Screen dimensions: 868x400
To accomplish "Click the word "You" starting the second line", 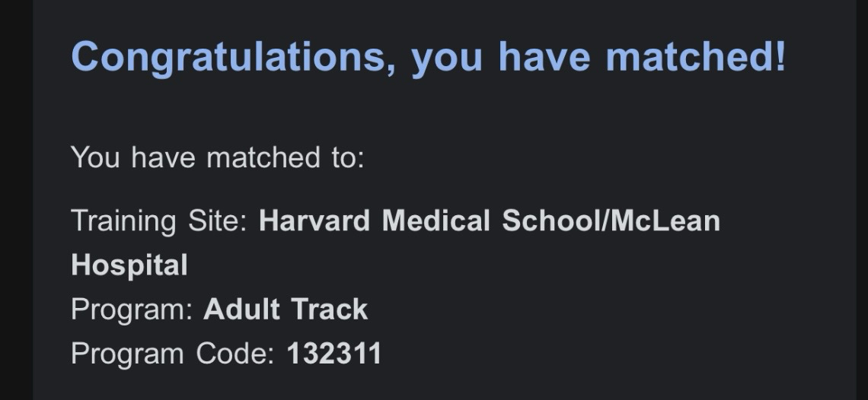I will click(97, 158).
